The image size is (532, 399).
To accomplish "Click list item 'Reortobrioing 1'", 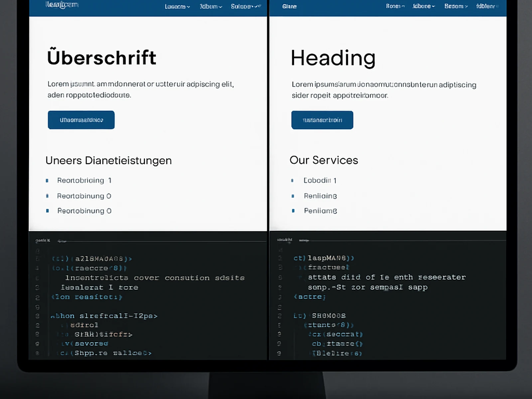I will coord(84,181).
